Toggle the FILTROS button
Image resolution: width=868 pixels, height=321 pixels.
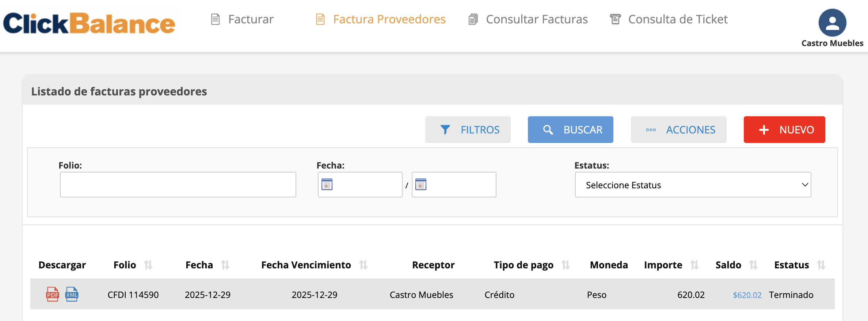[x=468, y=129]
